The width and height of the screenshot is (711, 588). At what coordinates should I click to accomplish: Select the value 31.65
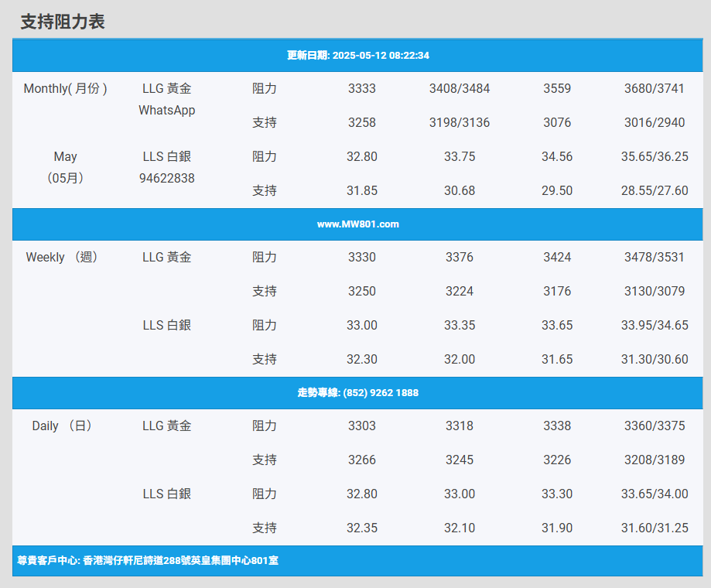tap(557, 359)
